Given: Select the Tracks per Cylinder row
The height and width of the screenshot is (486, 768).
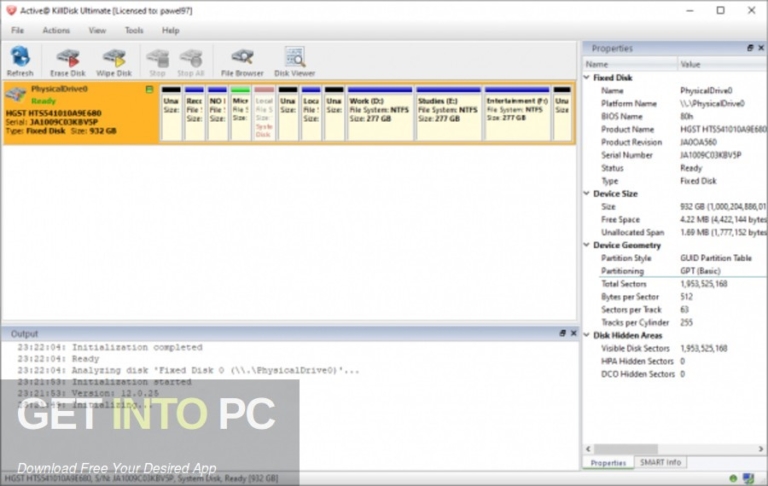Looking at the screenshot, I should pyautogui.click(x=675, y=322).
